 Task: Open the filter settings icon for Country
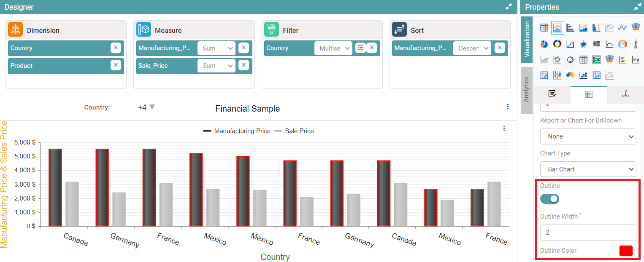(360, 48)
